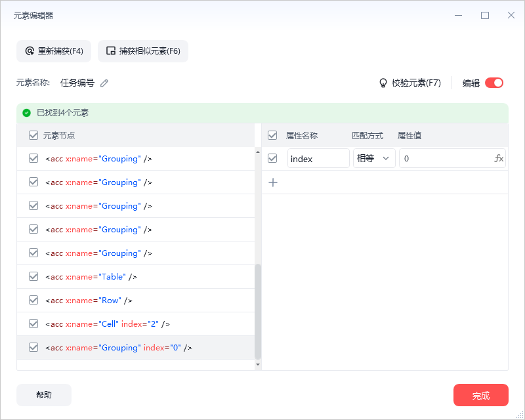This screenshot has width=525, height=420.
Task: Click the index attribute name field
Action: click(318, 158)
